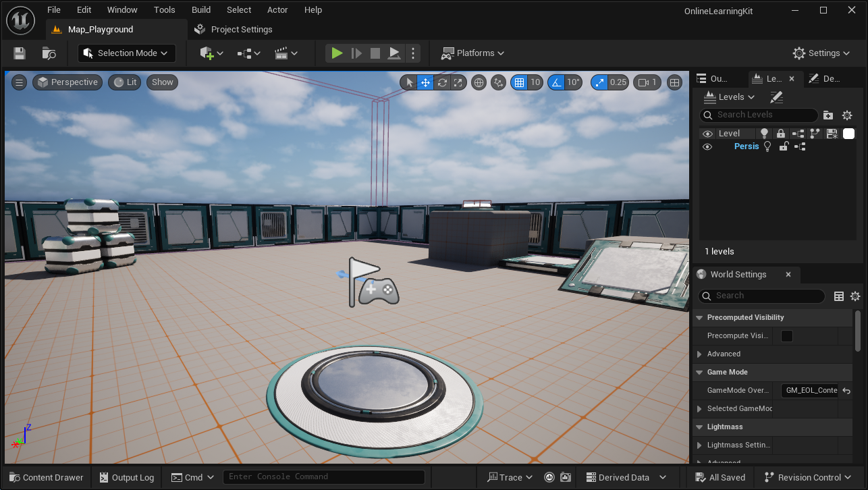Toggle grid snapping in the viewport
Screen dimensions: 868x490
519,82
